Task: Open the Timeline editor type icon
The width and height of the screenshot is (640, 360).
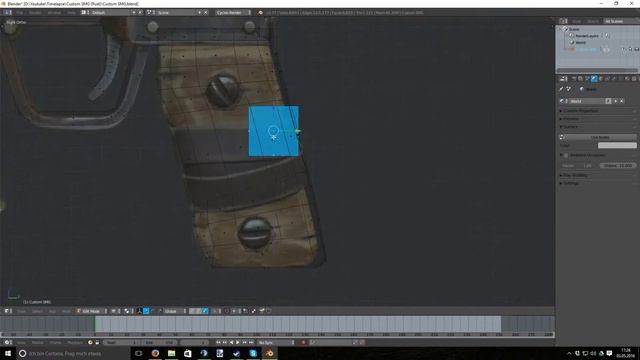Action: click(8, 342)
